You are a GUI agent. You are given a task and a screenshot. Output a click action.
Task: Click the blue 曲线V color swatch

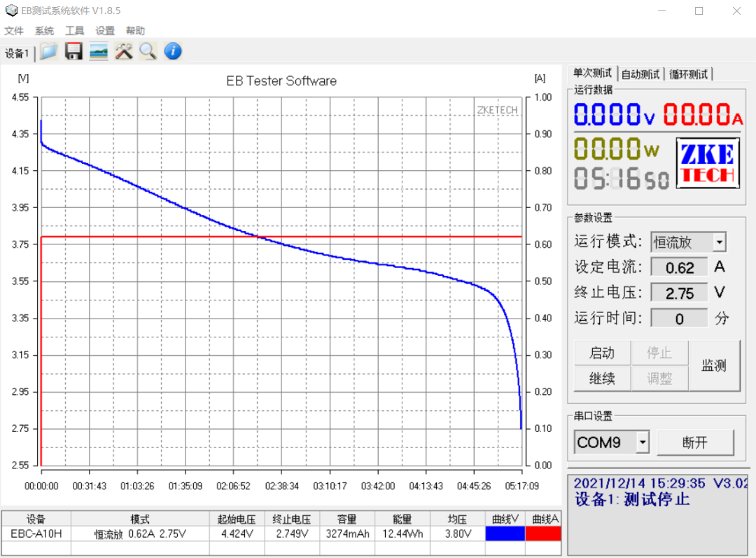(505, 533)
